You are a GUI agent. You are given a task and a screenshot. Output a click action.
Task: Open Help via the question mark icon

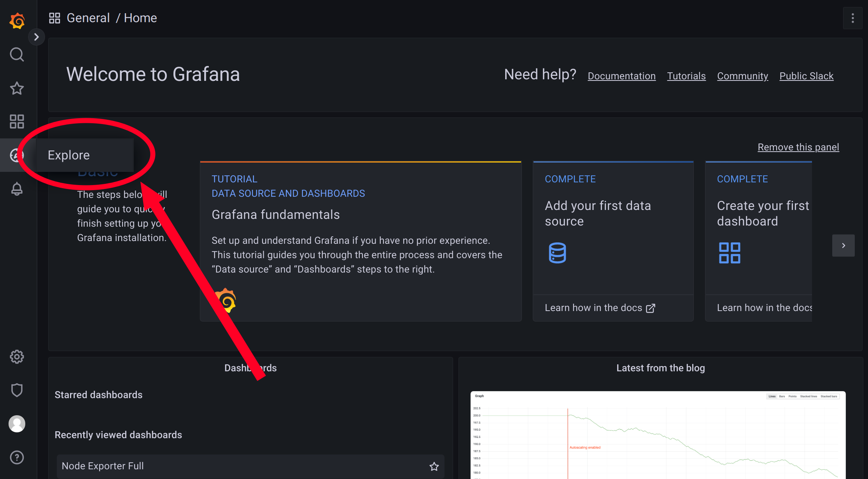(x=17, y=457)
